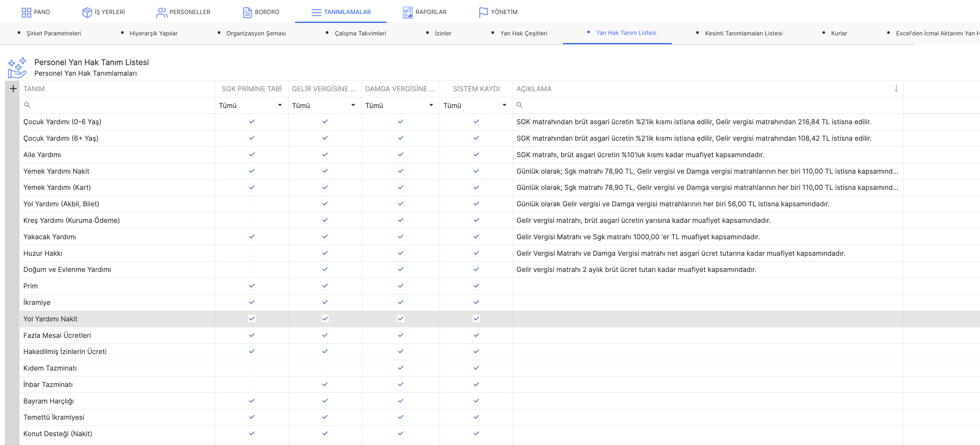
Task: Click the search icon in AÇIKLAMA filter
Action: pyautogui.click(x=519, y=105)
